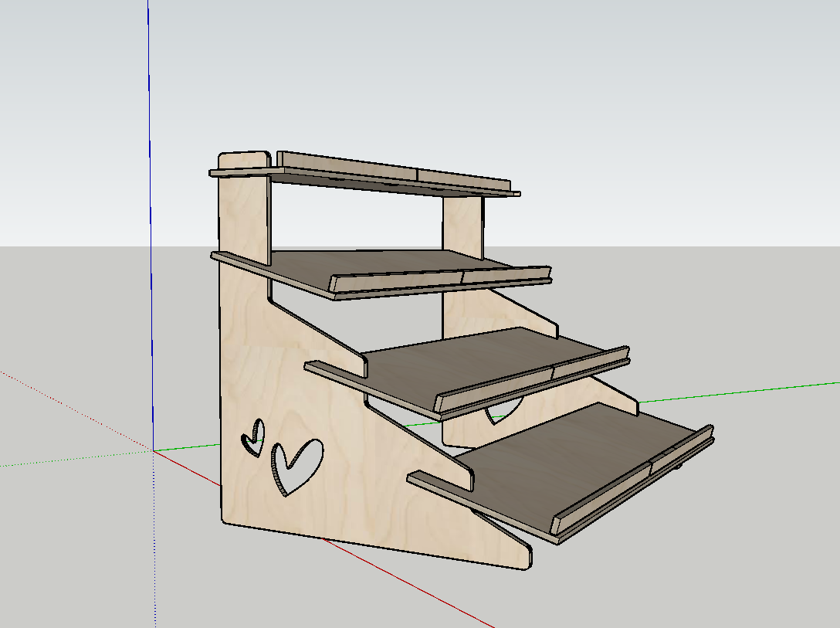Click the solid red axis line

point(432,593)
